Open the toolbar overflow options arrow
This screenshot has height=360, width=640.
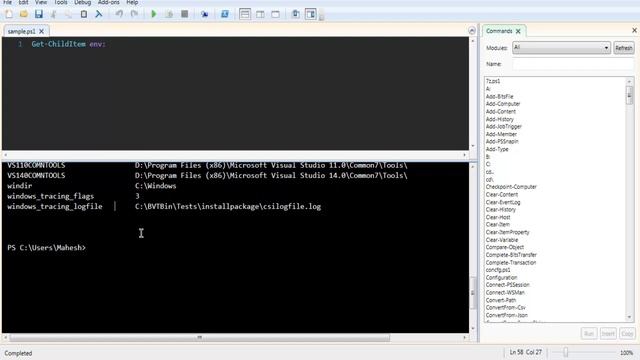322,17
